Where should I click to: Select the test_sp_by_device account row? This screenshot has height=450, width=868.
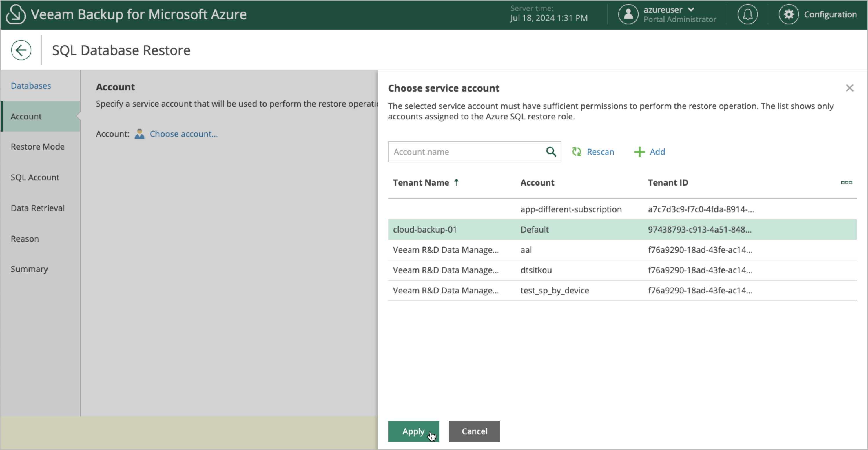(622, 291)
